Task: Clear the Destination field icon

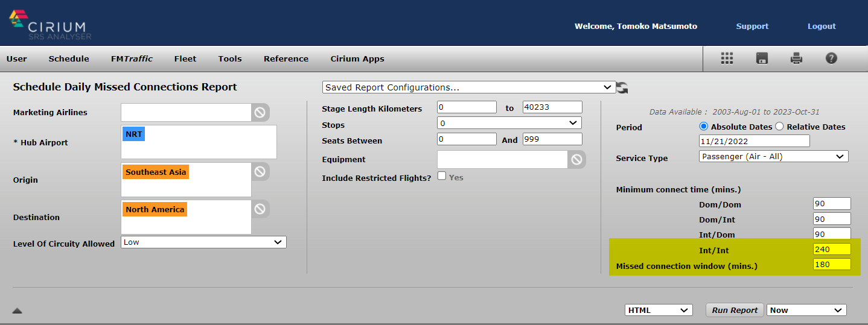Action: pyautogui.click(x=260, y=209)
